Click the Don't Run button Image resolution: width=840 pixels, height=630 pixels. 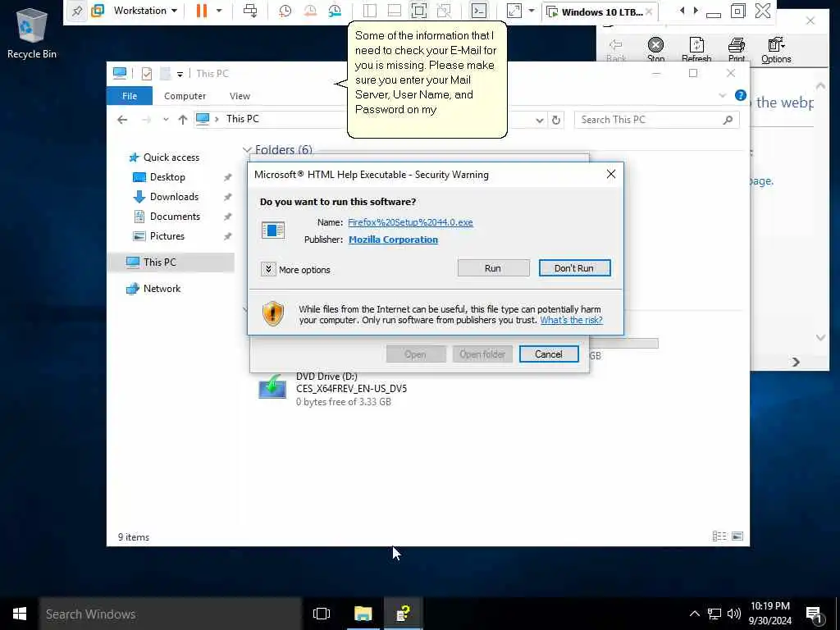pyautogui.click(x=574, y=268)
